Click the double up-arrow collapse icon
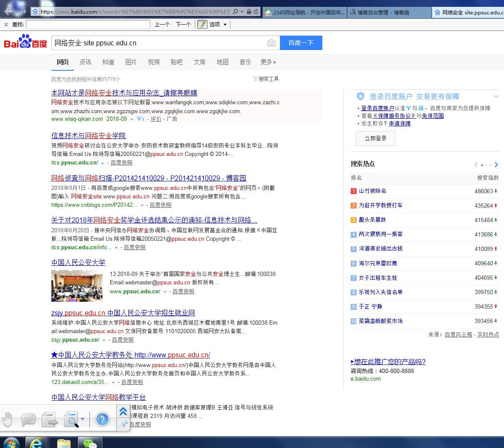Screen dimensions: 504x448 [x=123, y=411]
